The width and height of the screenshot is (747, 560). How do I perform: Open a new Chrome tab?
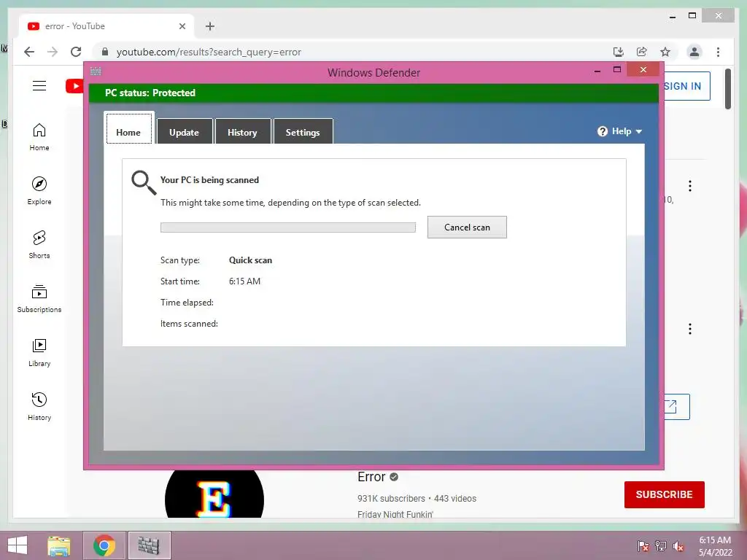210,26
